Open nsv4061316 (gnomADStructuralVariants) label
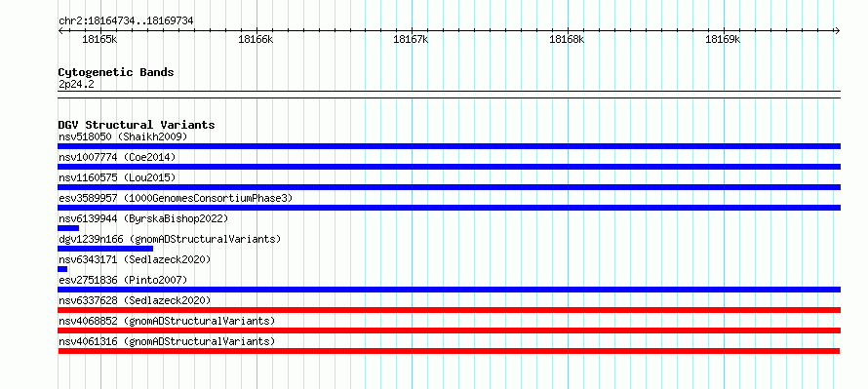 click(x=167, y=341)
